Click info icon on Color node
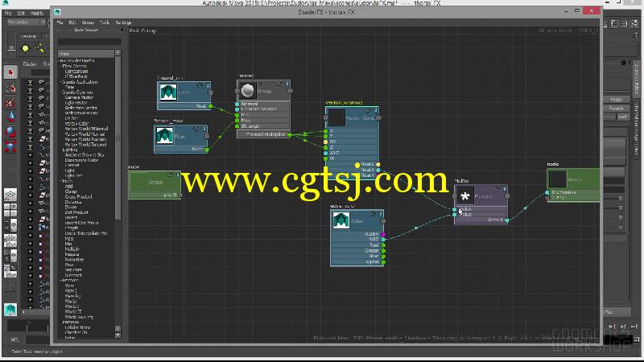The width and height of the screenshot is (644, 362). (x=381, y=213)
